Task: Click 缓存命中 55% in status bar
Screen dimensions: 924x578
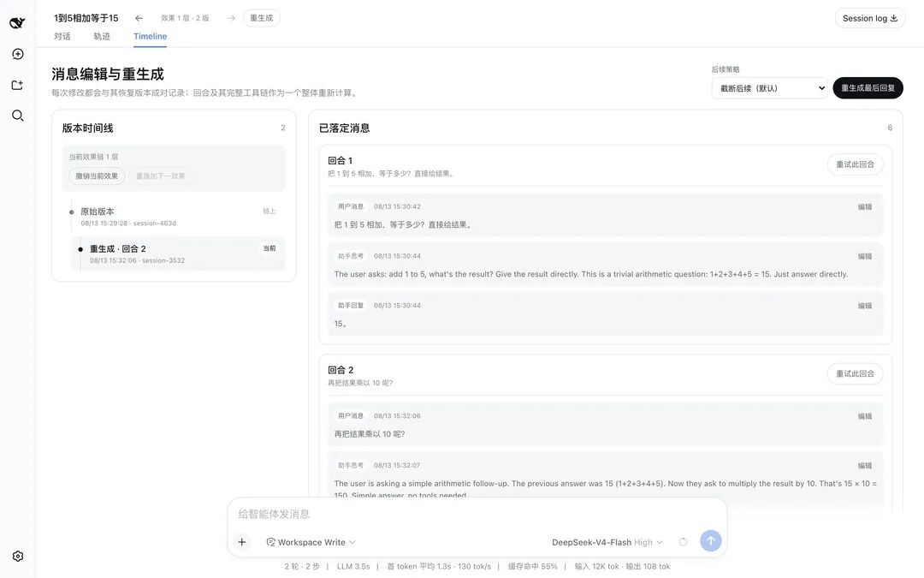Action: pyautogui.click(x=533, y=566)
